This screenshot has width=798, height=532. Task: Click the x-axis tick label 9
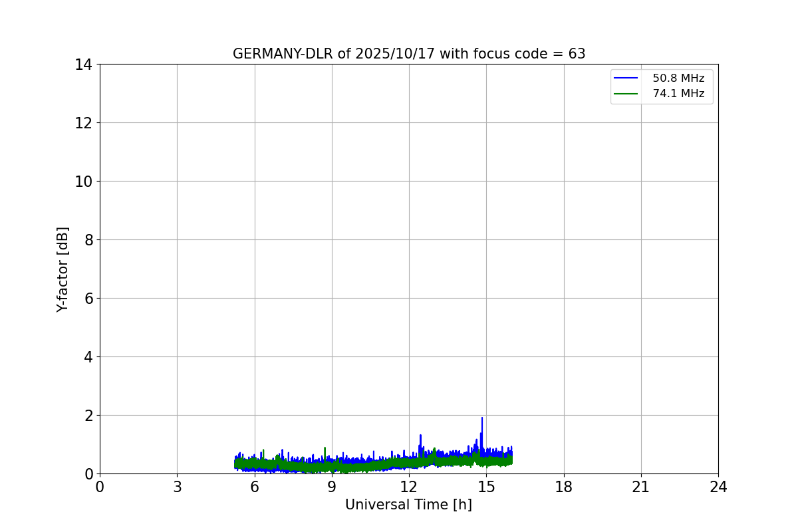332,487
